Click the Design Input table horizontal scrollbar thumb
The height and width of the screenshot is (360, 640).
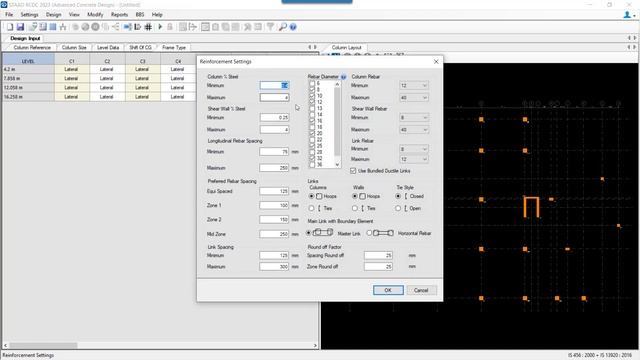(43, 346)
